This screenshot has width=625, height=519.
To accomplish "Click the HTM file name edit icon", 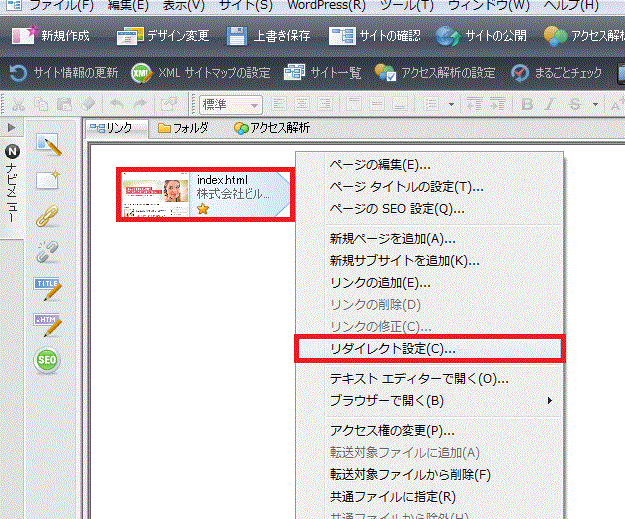I will click(x=48, y=323).
